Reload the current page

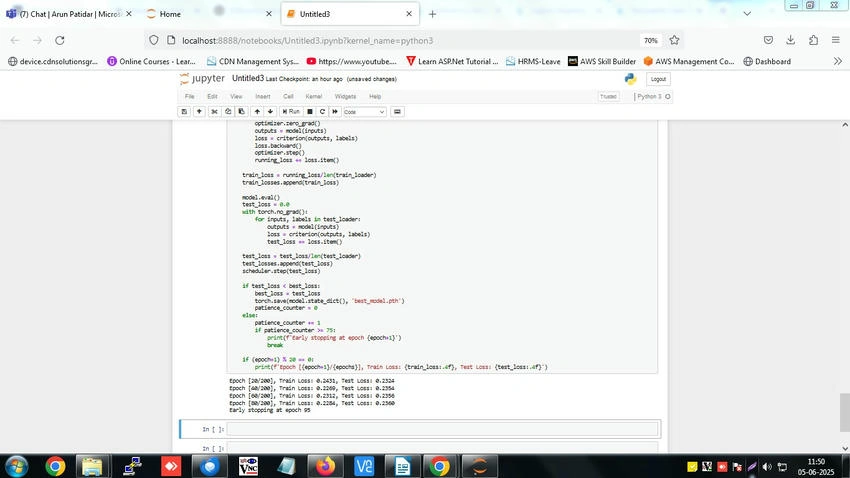[60, 41]
